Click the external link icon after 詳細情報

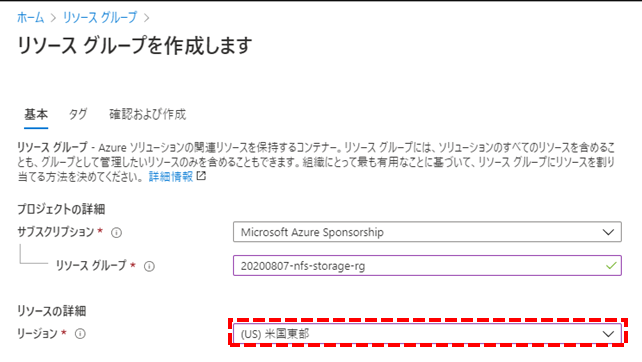point(201,176)
